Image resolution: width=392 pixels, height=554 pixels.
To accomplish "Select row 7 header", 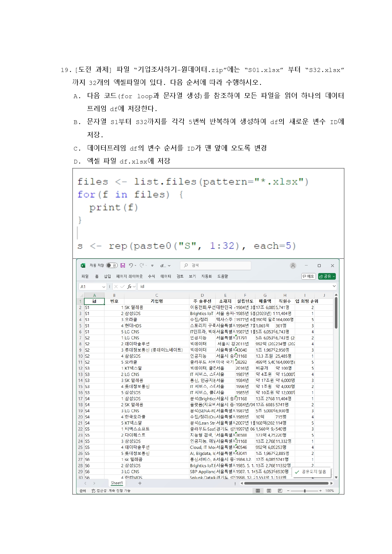I will pyautogui.click(x=80, y=338).
